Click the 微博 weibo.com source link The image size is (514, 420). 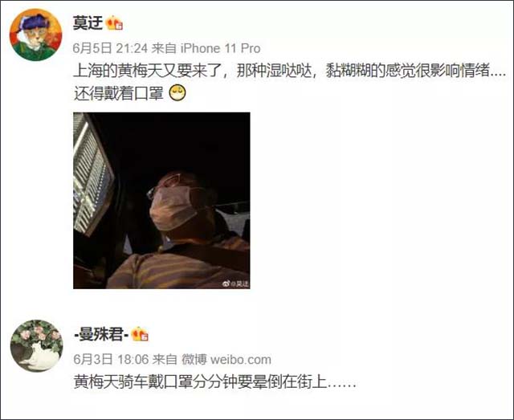(x=226, y=360)
